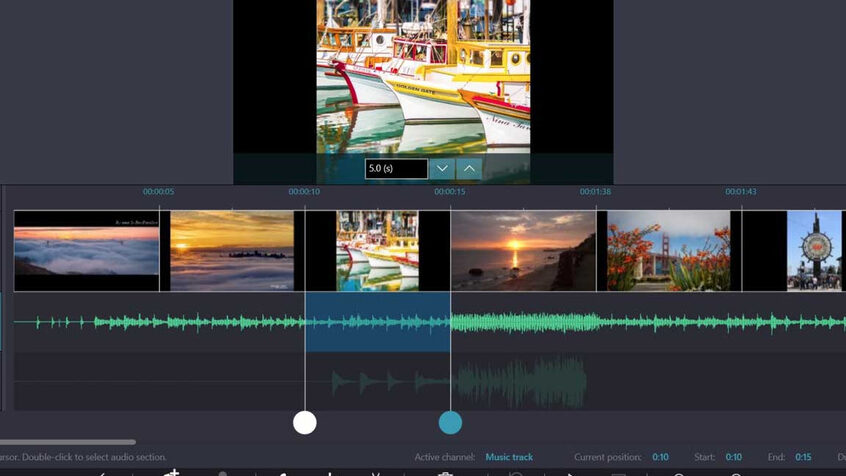Select the foggy Golden Gate sunset slide thumbnail
The image size is (846, 476).
86,251
